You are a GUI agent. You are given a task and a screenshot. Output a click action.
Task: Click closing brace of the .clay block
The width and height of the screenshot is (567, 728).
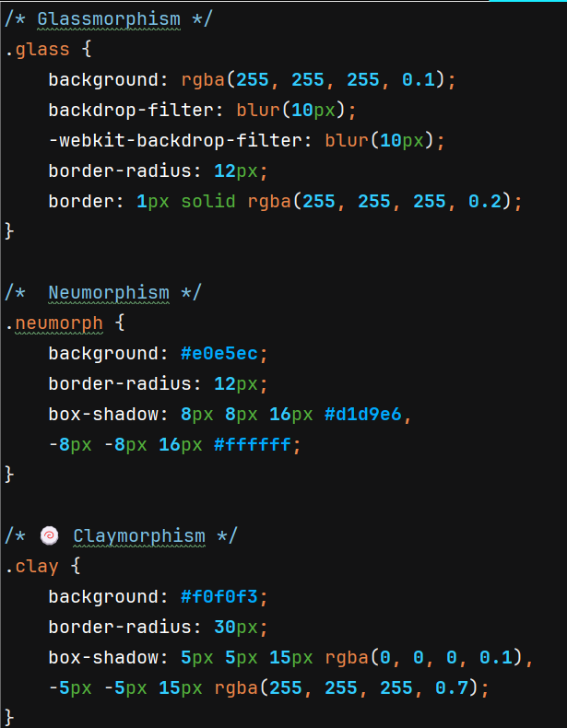coord(9,717)
